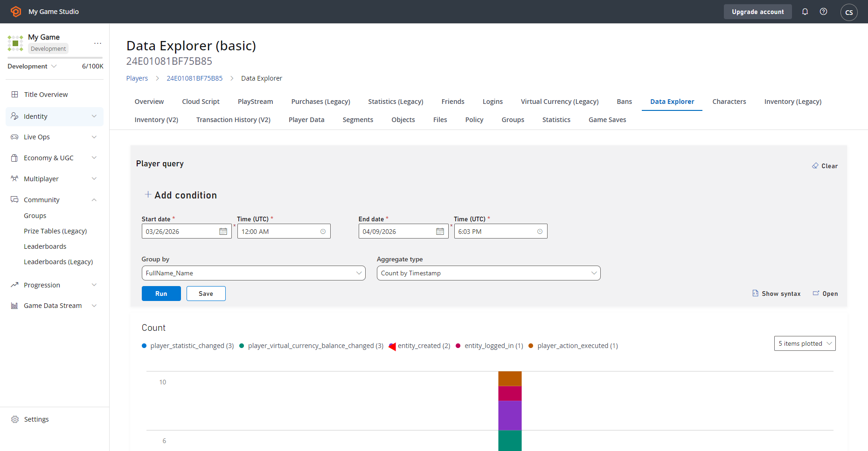Click the Title Overview grid icon
Viewport: 868px width, 451px height.
[x=14, y=94]
